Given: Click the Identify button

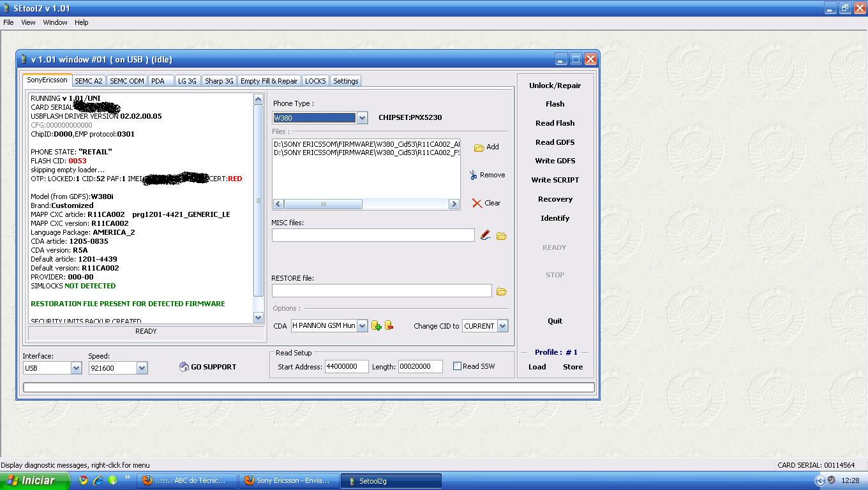Looking at the screenshot, I should [x=555, y=218].
